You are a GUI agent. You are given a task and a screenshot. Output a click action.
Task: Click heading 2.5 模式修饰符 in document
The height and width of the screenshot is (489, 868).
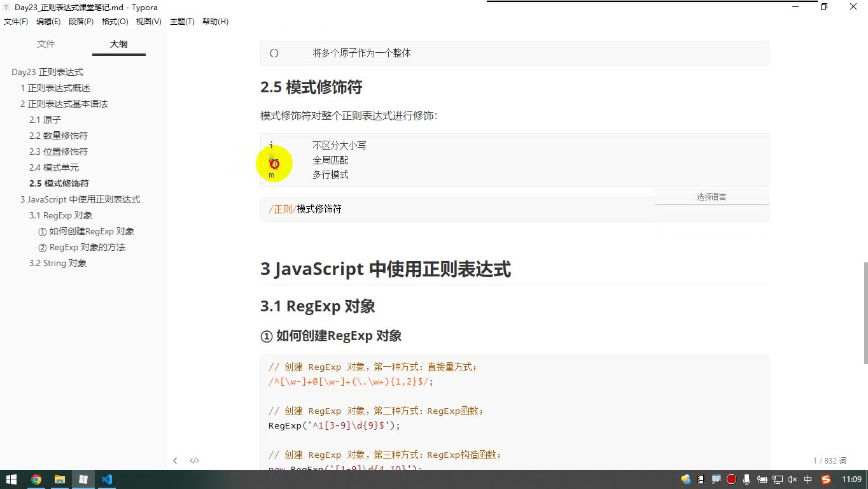coord(311,87)
